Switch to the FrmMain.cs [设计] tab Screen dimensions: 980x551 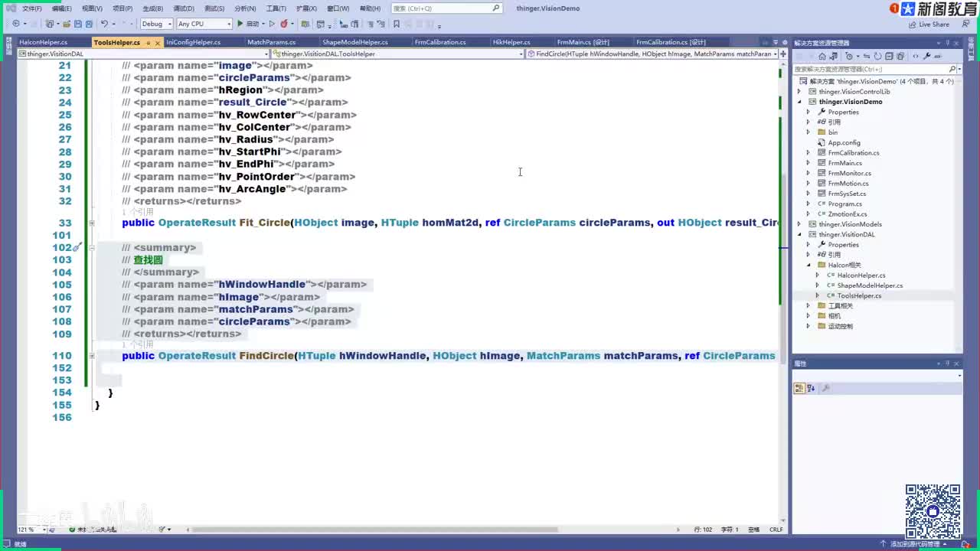583,43
